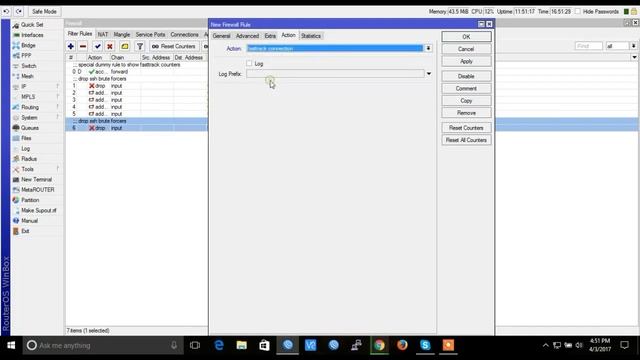Viewport: 640px width, 360px height.
Task: Click the redo arrow icon
Action: (x=19, y=11)
